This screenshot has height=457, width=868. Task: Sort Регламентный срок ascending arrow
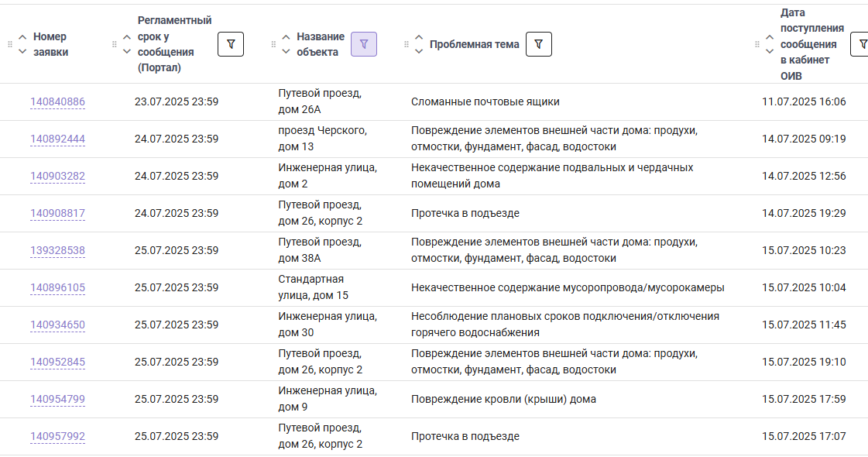point(127,37)
